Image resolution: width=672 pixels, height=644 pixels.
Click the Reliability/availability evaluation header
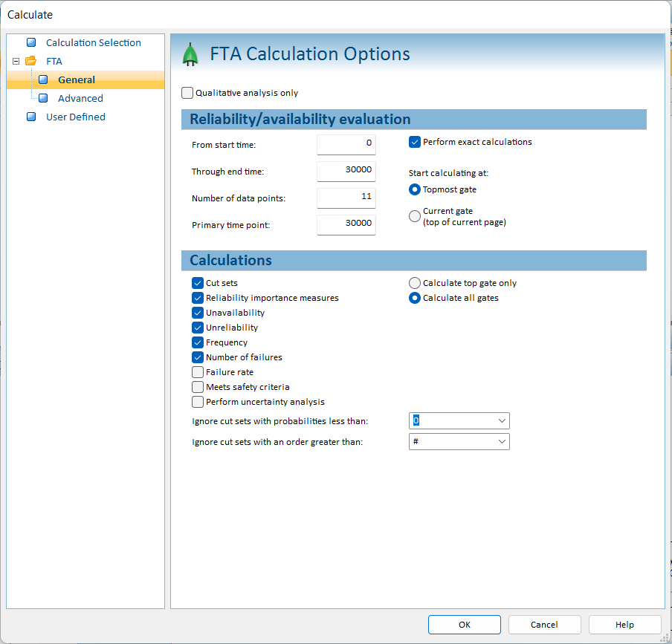click(x=414, y=119)
